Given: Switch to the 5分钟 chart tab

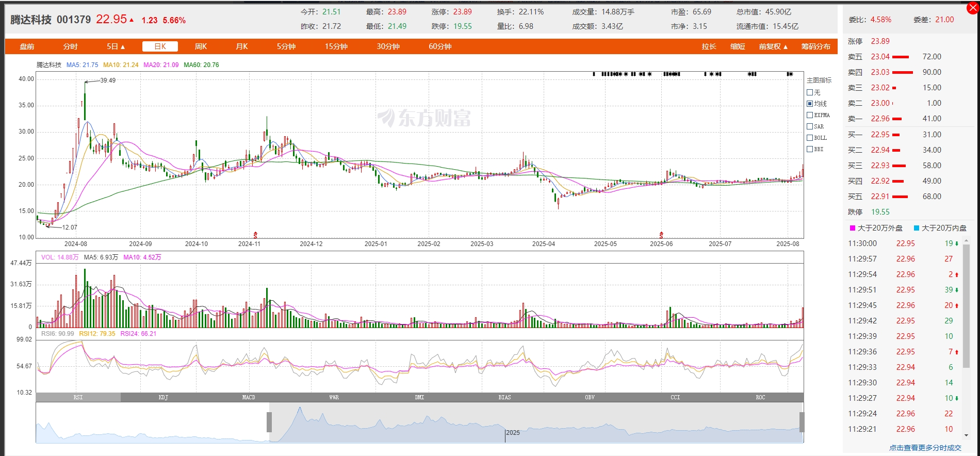Looking at the screenshot, I should (286, 46).
